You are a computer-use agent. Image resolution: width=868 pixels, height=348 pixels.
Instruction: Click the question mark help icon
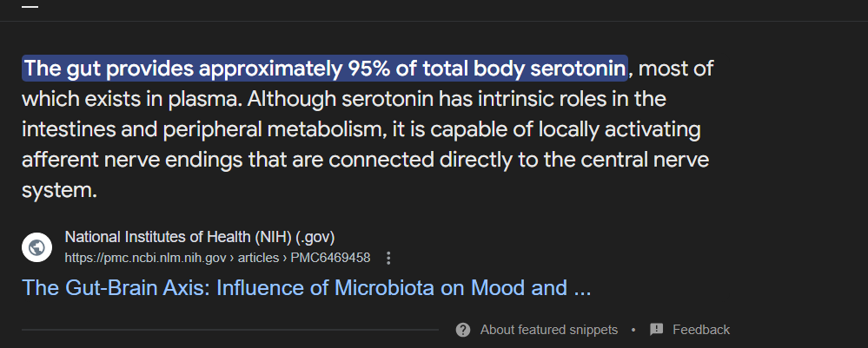(x=463, y=330)
